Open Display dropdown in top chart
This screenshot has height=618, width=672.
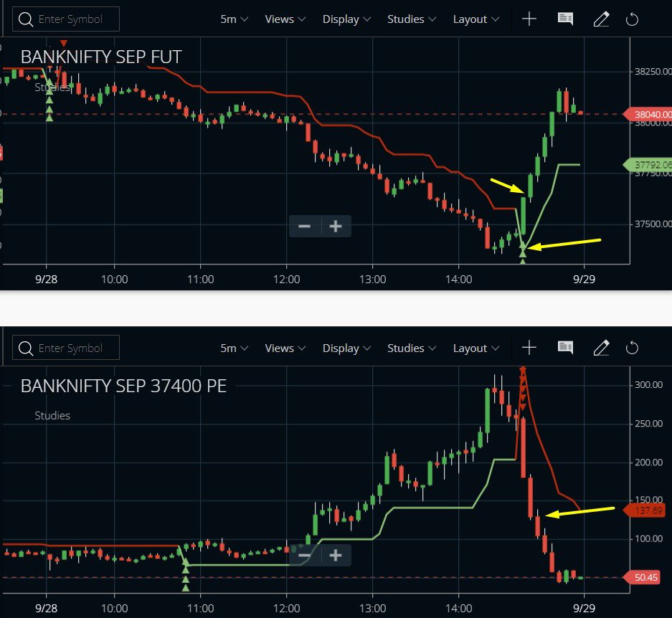pyautogui.click(x=346, y=19)
